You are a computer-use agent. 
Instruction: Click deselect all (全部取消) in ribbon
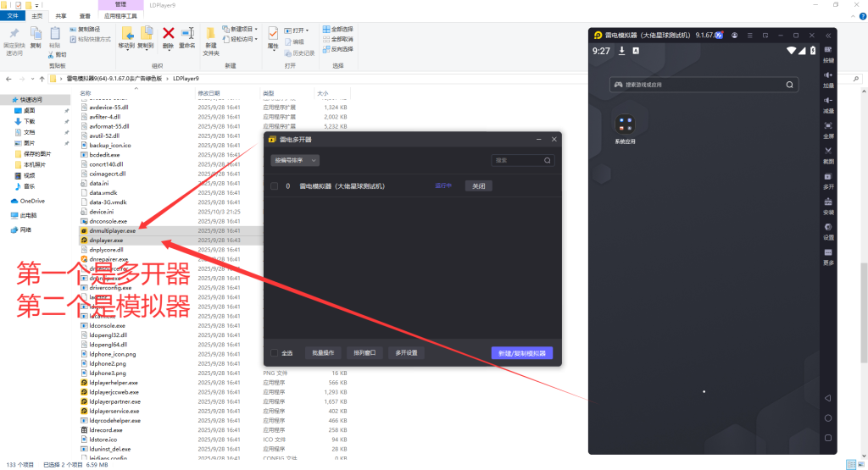coord(337,39)
